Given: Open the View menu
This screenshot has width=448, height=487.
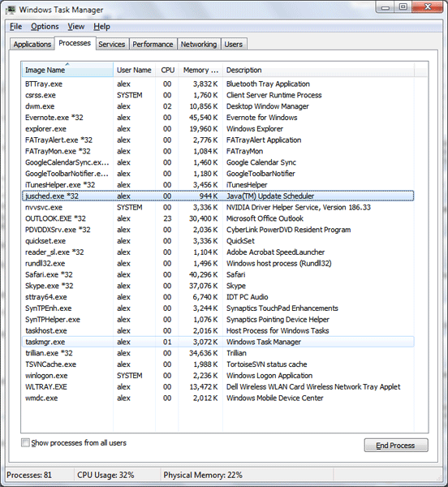Looking at the screenshot, I should coord(76,27).
